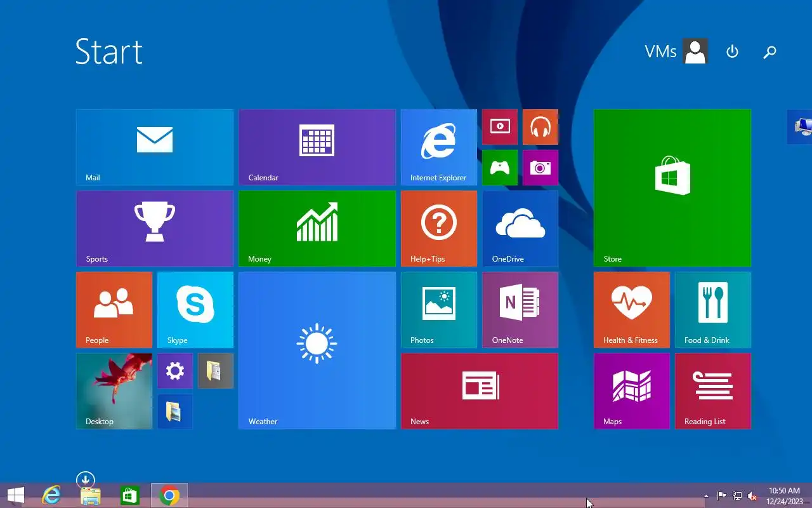
Task: Open the partially visible computer tile
Action: coord(800,127)
